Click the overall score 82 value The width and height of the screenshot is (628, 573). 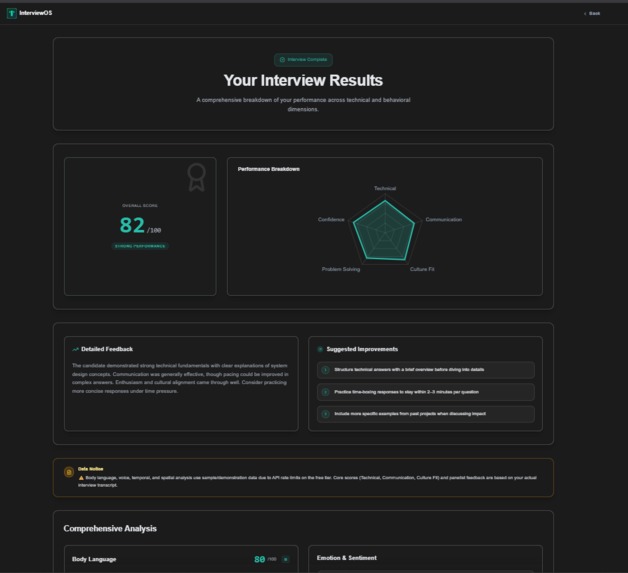coord(132,225)
